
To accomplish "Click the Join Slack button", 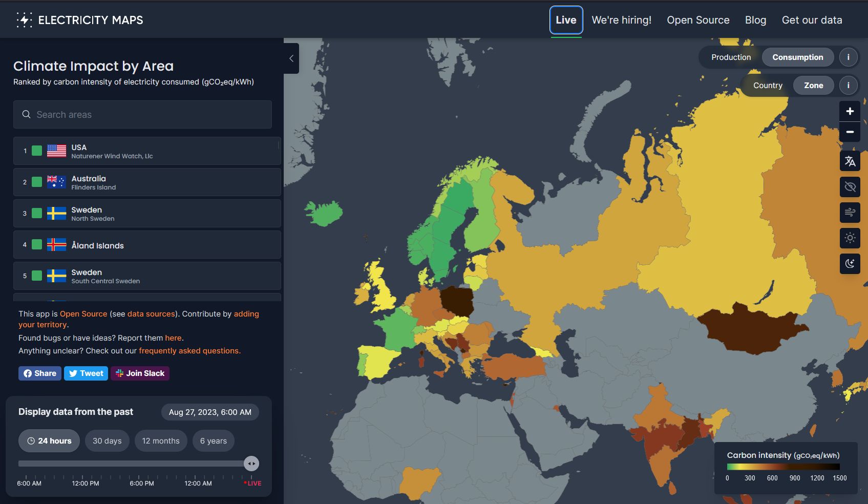I will 140,373.
